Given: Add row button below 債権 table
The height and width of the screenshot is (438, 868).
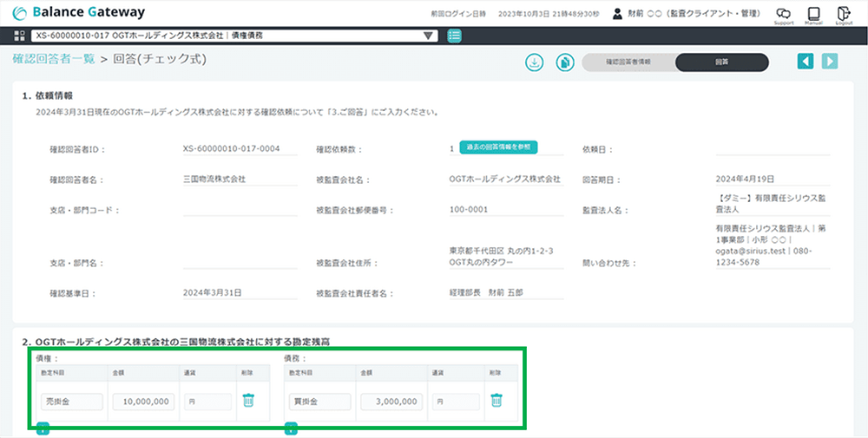Looking at the screenshot, I should pos(43,428).
